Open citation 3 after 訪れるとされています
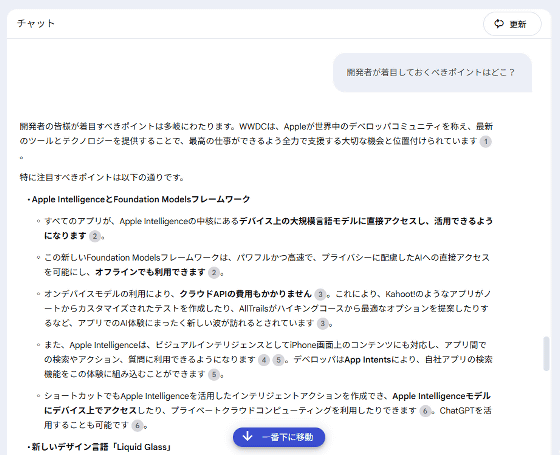Image resolution: width=560 pixels, height=455 pixels. pyautogui.click(x=322, y=324)
